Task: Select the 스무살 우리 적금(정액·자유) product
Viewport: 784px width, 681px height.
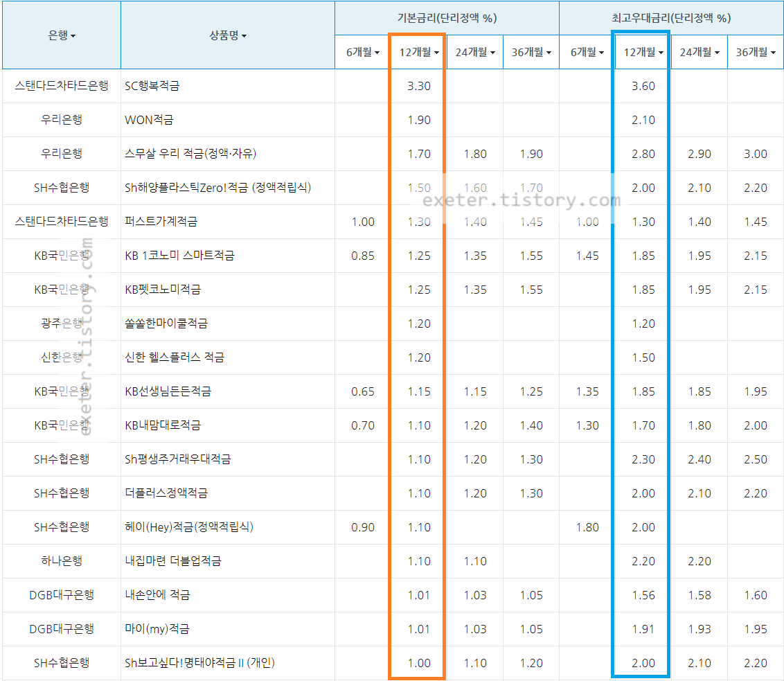Action: click(x=190, y=154)
